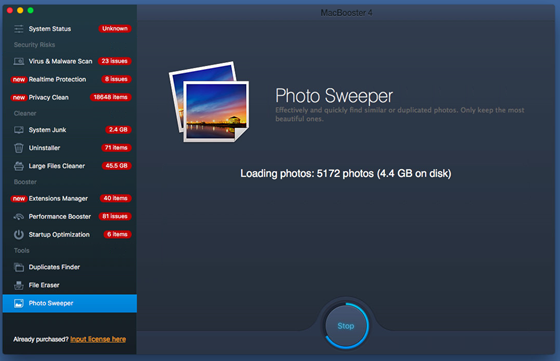Open the System Status icon
This screenshot has width=560, height=361.
click(19, 29)
